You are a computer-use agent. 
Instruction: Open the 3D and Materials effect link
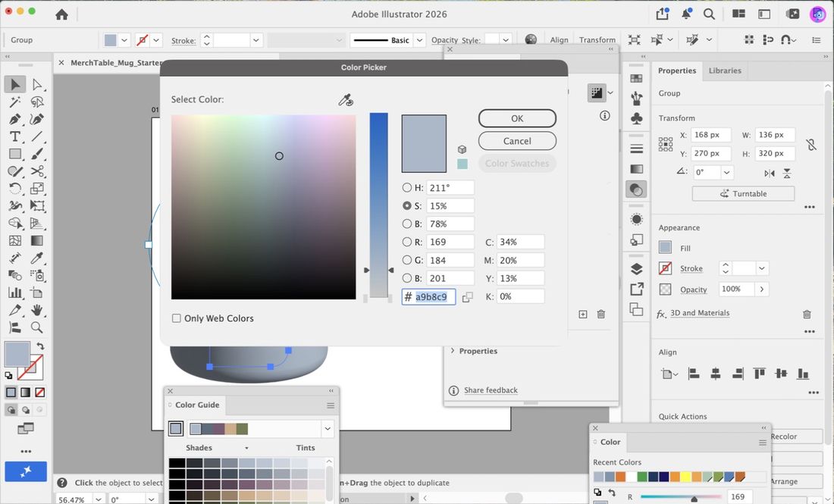pos(700,313)
